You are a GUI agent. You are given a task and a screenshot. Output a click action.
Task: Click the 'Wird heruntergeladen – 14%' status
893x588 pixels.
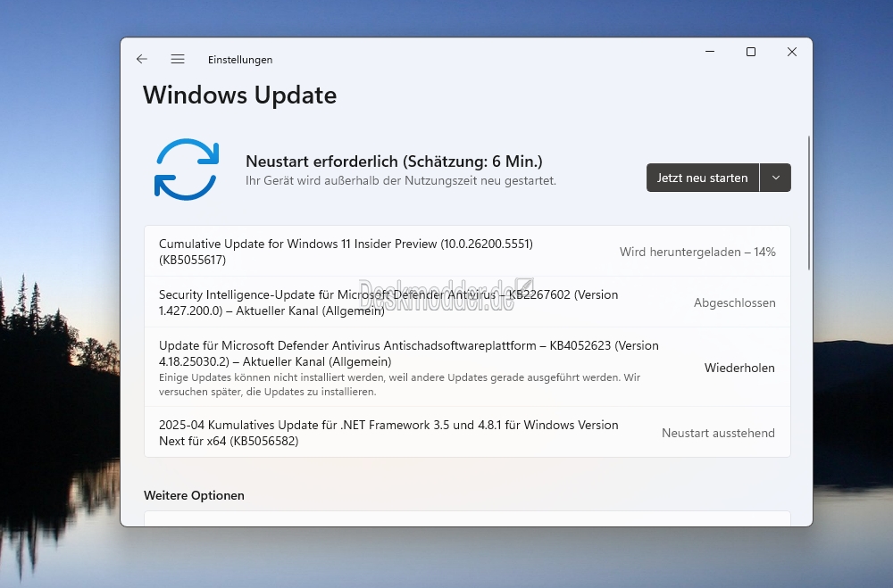point(697,252)
